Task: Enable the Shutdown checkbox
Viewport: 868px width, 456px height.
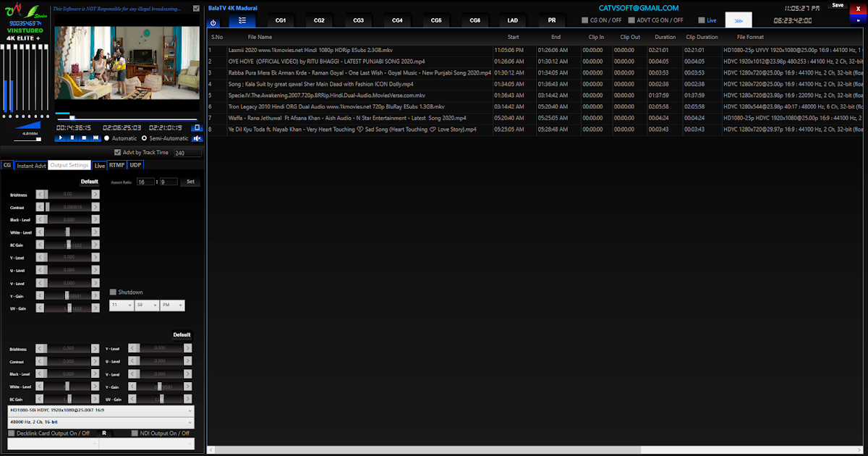Action: click(x=113, y=292)
